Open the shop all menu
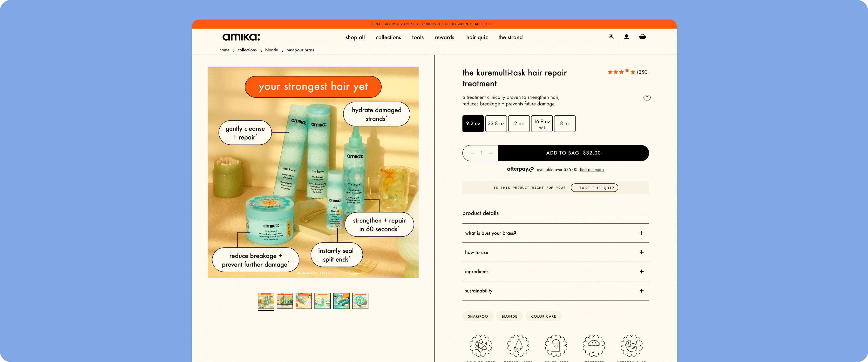Screen dimensions: 868x362 click(x=355, y=37)
